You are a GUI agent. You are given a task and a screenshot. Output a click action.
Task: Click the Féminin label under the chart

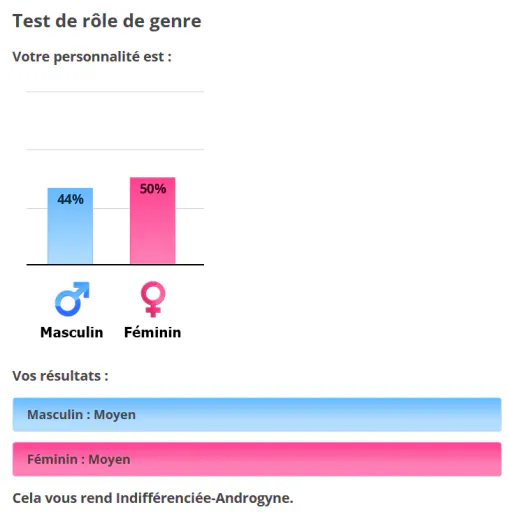pyautogui.click(x=153, y=332)
